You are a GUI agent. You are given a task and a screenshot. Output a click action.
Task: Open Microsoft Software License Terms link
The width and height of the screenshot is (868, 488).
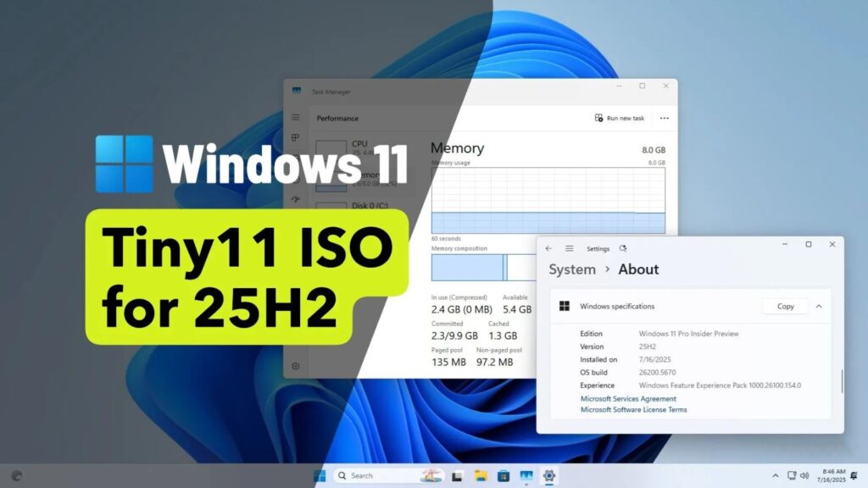coord(633,409)
